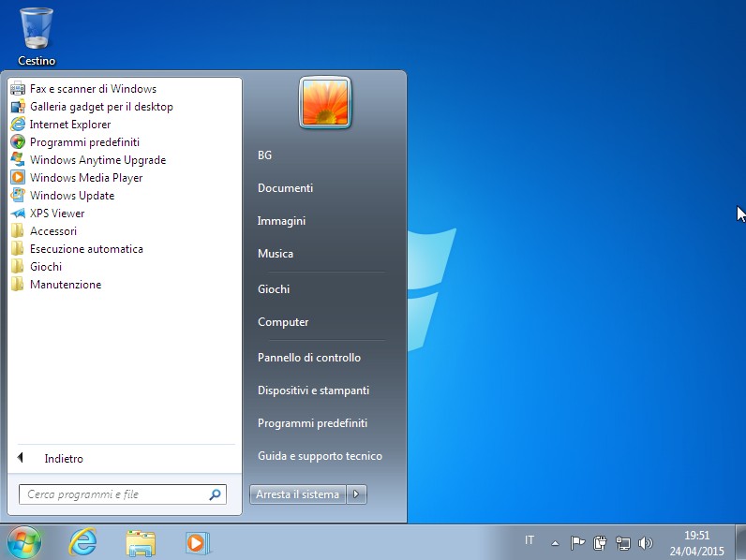Open Windows Explorer from the taskbar
Image resolution: width=746 pixels, height=560 pixels.
141,543
